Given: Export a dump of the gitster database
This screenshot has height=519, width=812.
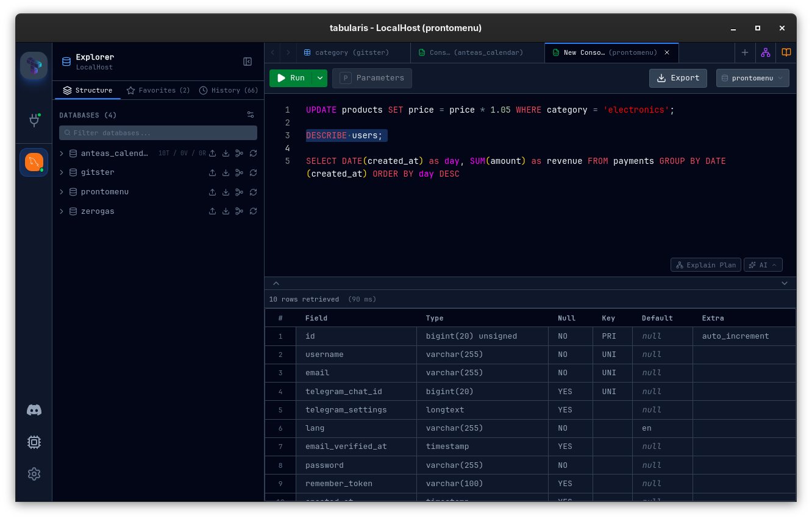Looking at the screenshot, I should 212,172.
